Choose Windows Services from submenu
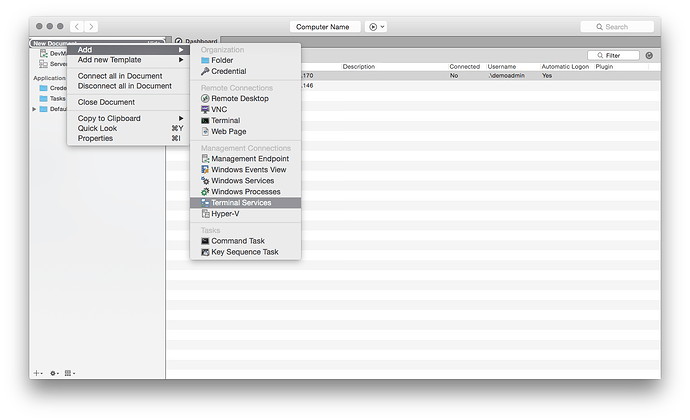This screenshot has height=420, width=690. (x=242, y=181)
